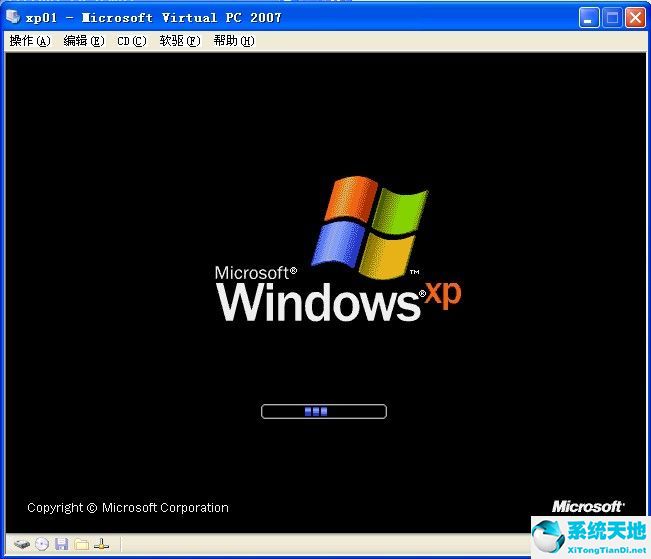Minimize the xp01 Virtual PC window
Image resolution: width=651 pixels, height=559 pixels.
click(x=589, y=18)
